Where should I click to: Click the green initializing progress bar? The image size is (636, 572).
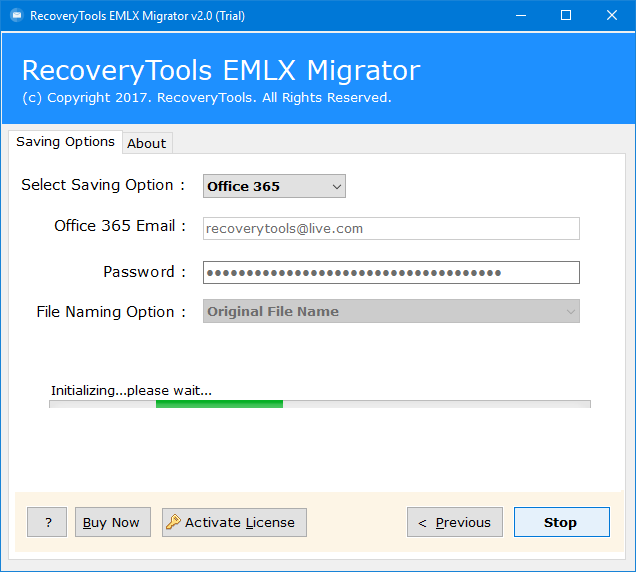(320, 404)
